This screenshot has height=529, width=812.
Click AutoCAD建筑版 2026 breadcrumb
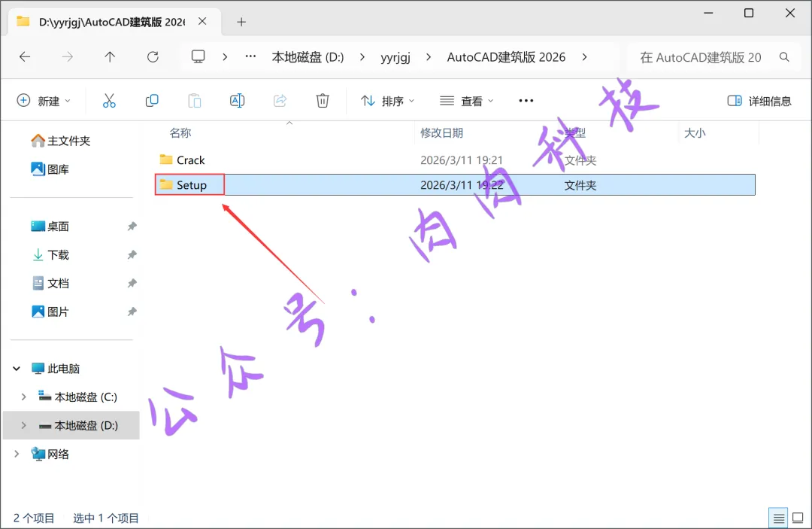coord(506,57)
